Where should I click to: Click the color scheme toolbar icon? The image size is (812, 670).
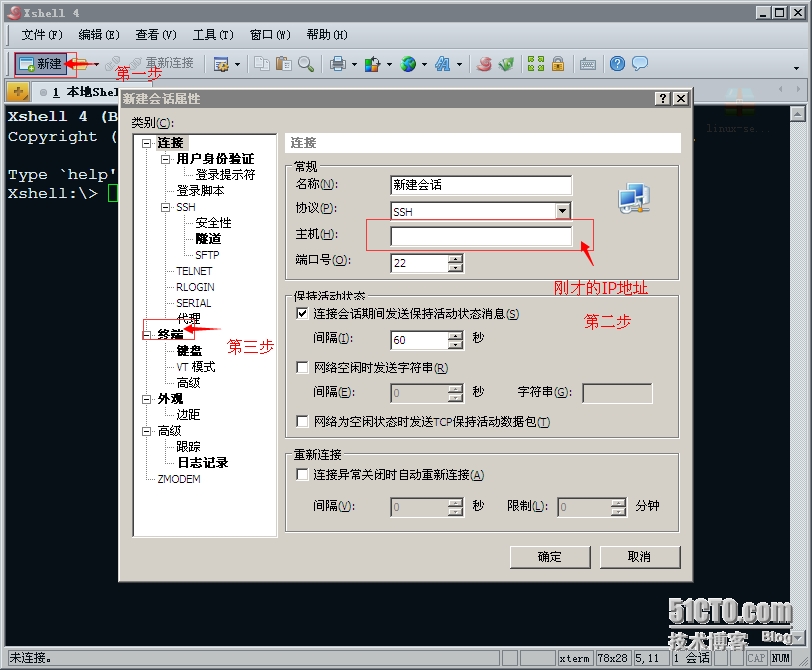[372, 64]
